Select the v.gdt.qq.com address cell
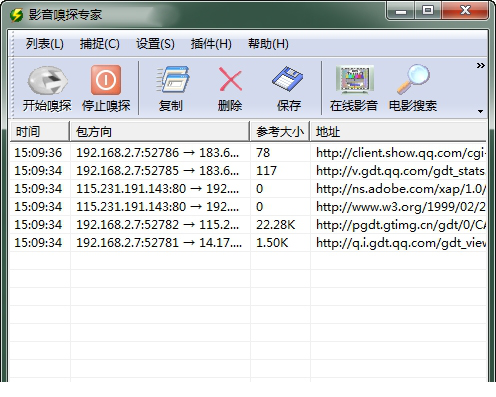Image resolution: width=496 pixels, height=397 pixels. click(398, 171)
